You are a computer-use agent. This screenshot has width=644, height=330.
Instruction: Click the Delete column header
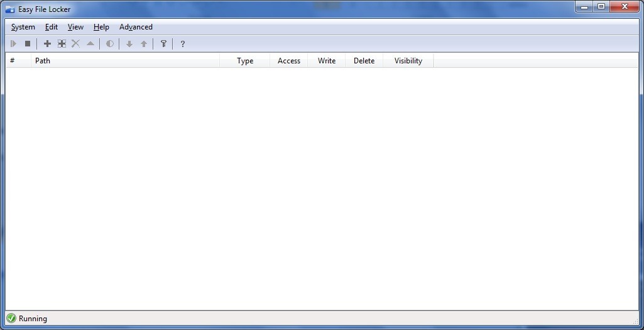click(364, 61)
